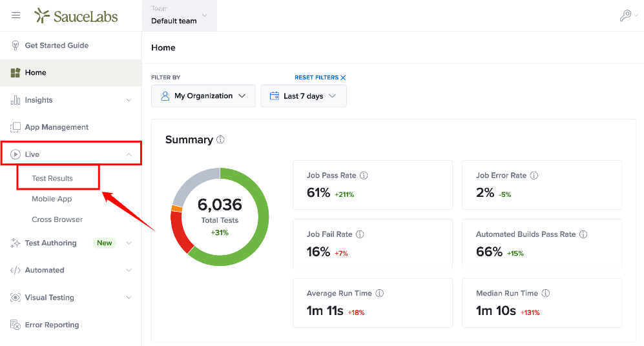This screenshot has width=644, height=346.
Task: Click the Reset Filters link
Action: (320, 77)
